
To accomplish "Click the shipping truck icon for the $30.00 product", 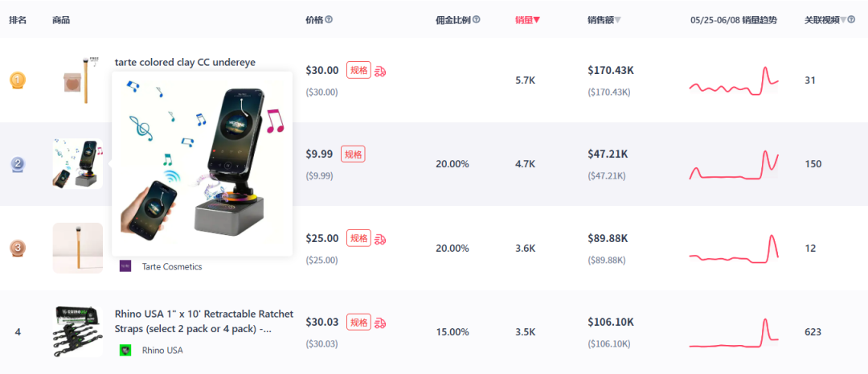I will click(x=380, y=71).
